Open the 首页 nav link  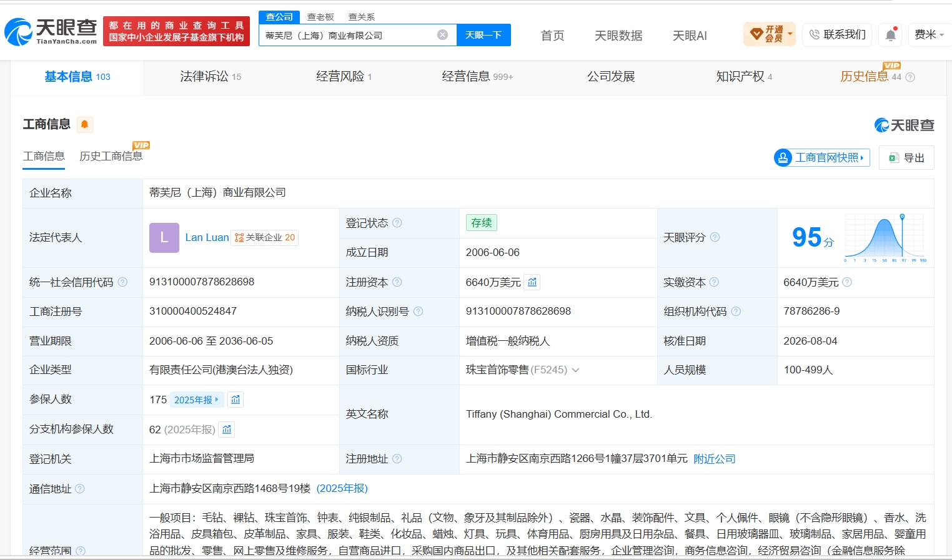click(552, 36)
